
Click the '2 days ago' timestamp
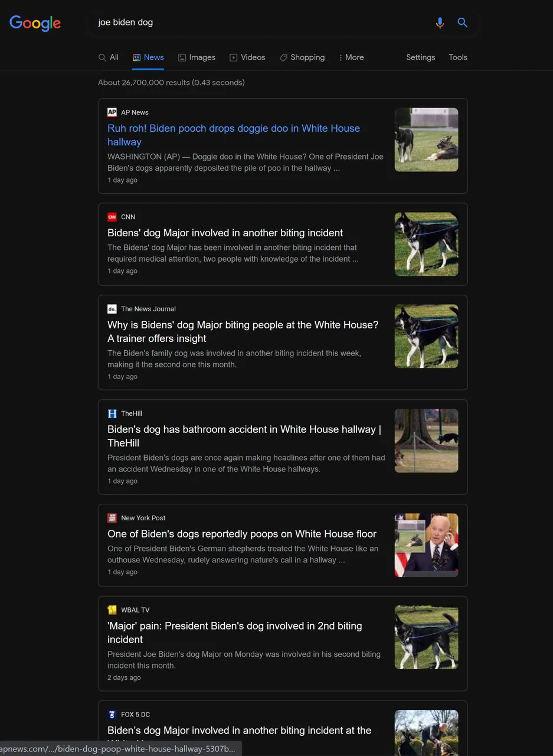point(124,677)
